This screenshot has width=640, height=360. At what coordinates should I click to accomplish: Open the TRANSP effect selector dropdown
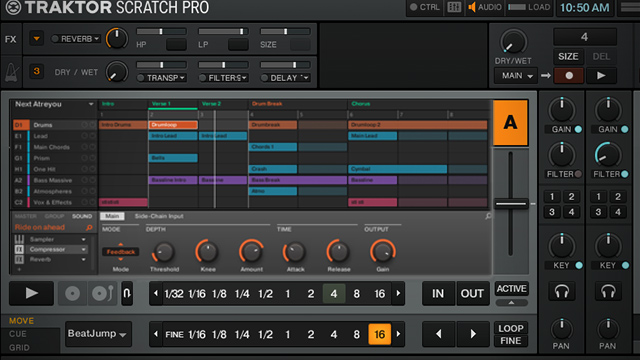[x=182, y=78]
